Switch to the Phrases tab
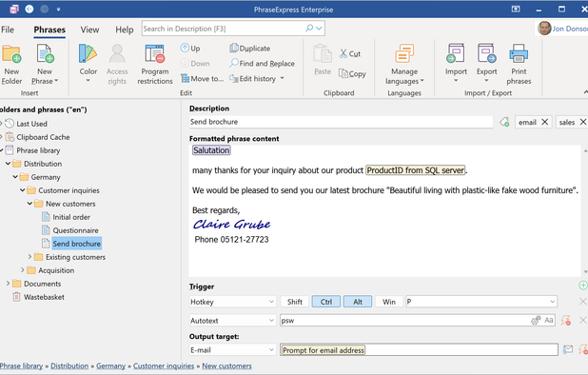The width and height of the screenshot is (588, 375). tap(49, 30)
